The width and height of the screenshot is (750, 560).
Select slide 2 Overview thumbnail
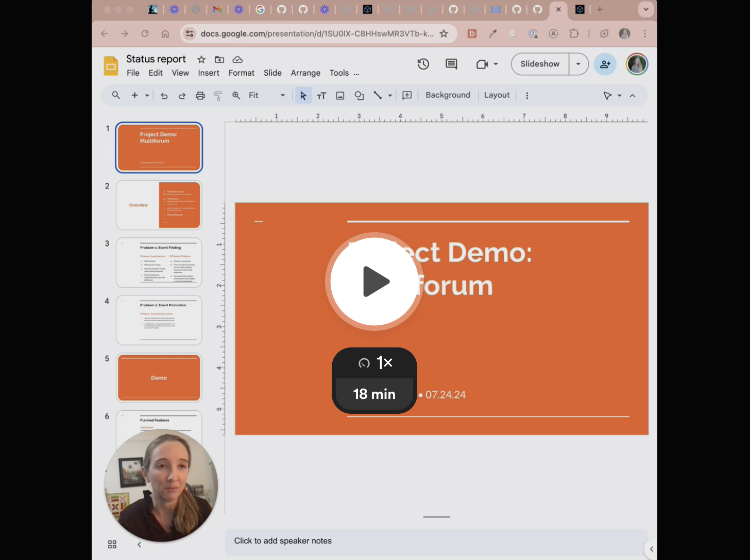coord(159,205)
